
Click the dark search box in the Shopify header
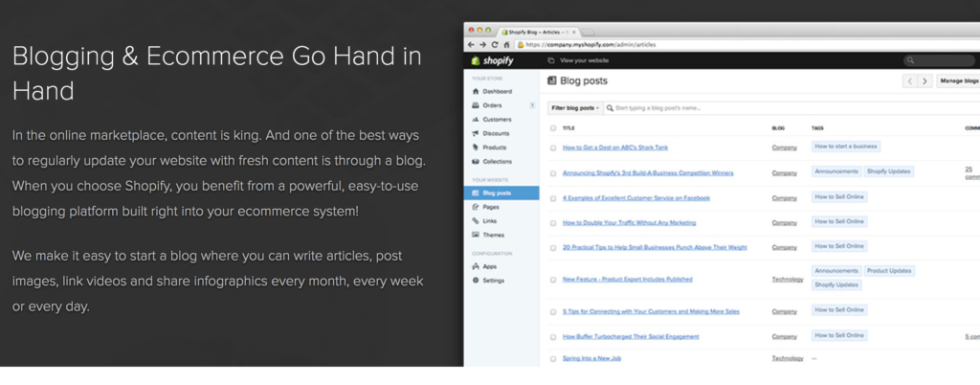click(940, 60)
